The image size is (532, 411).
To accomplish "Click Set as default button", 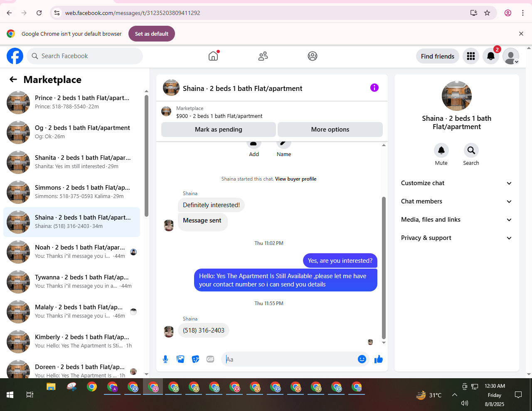I will tap(152, 34).
